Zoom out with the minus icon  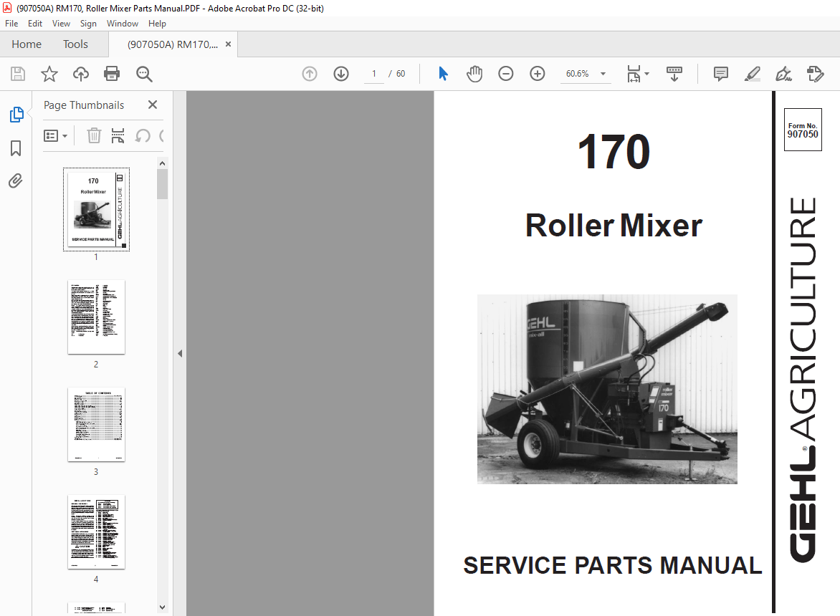click(506, 74)
